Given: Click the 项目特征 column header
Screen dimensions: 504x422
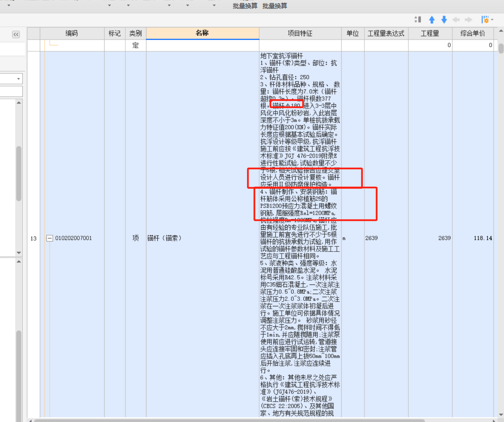Looking at the screenshot, I should [300, 33].
